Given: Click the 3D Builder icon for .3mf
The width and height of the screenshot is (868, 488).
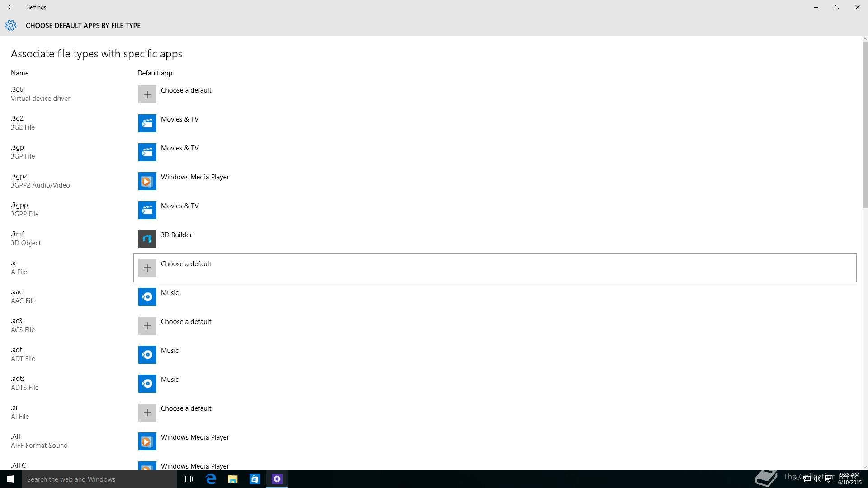Looking at the screenshot, I should (x=147, y=239).
